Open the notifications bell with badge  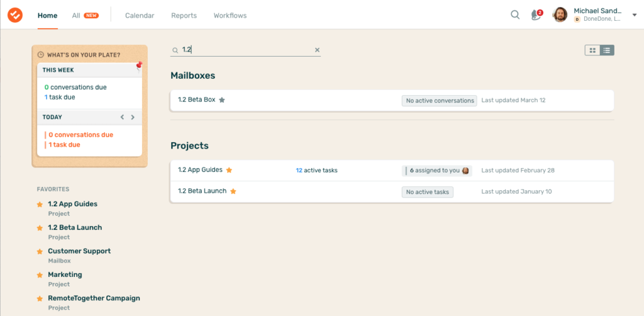point(536,15)
